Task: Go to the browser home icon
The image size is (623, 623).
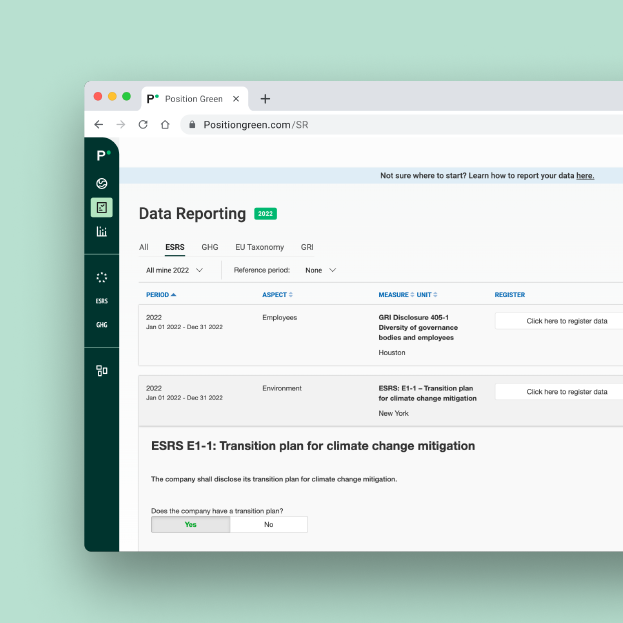Action: (165, 125)
